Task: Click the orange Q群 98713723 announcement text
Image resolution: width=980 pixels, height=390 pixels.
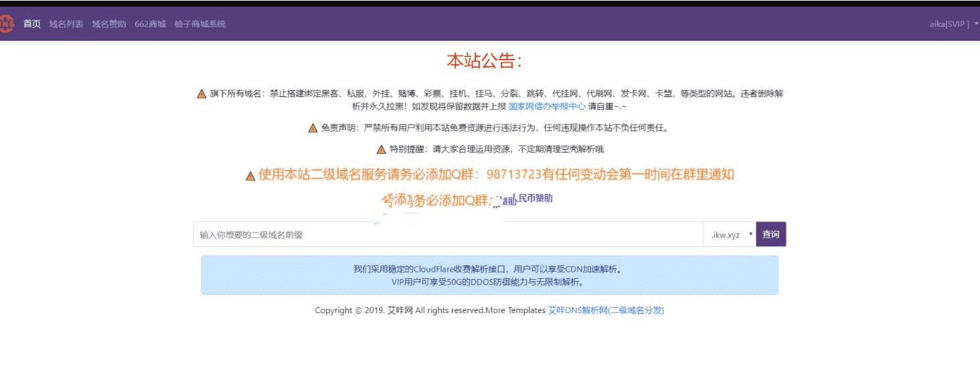Action: (x=496, y=175)
